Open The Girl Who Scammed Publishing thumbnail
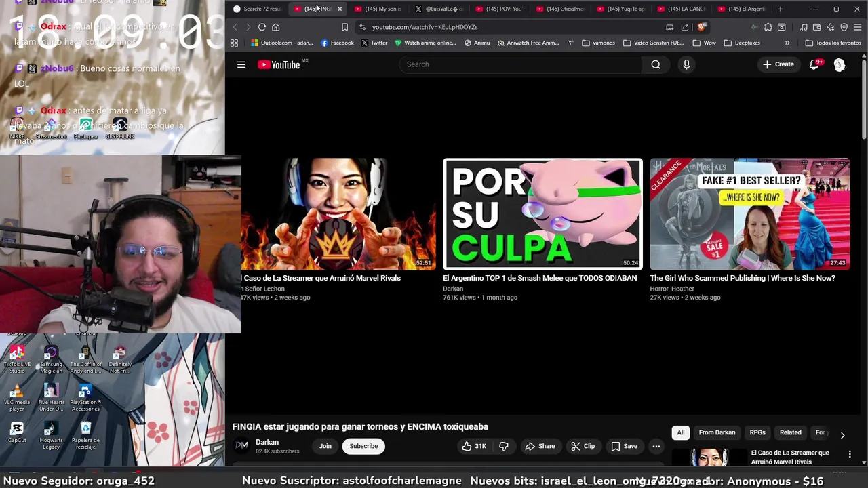868x488 pixels. (x=749, y=214)
